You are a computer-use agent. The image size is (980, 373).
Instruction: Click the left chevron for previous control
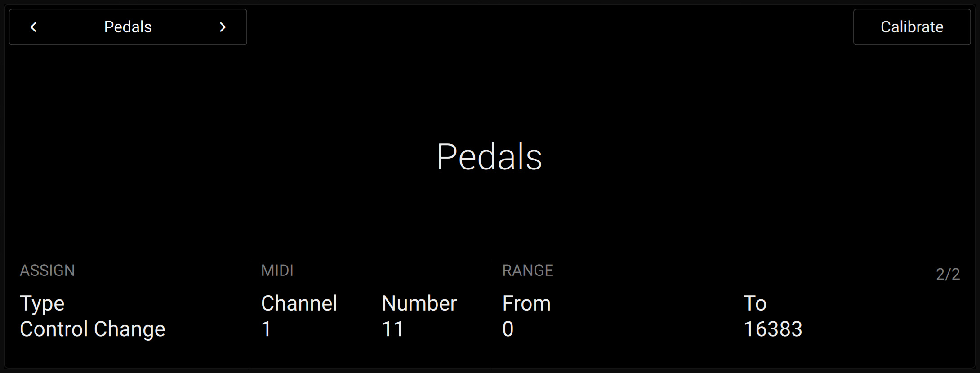click(33, 27)
